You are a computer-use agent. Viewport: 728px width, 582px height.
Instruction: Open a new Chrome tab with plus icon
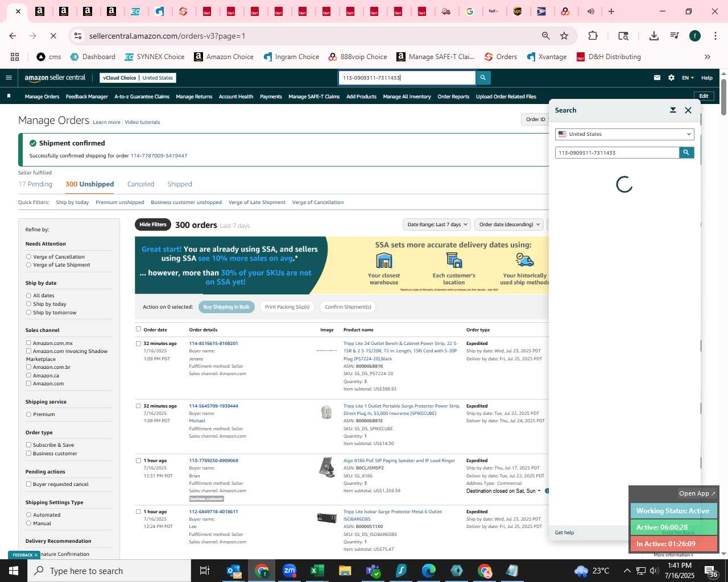pos(611,11)
